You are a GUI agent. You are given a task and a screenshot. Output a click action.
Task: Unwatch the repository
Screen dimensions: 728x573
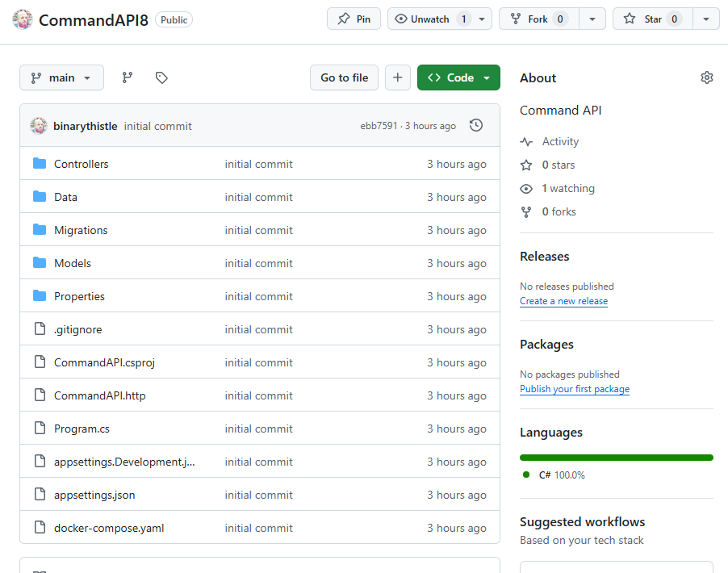coord(429,19)
